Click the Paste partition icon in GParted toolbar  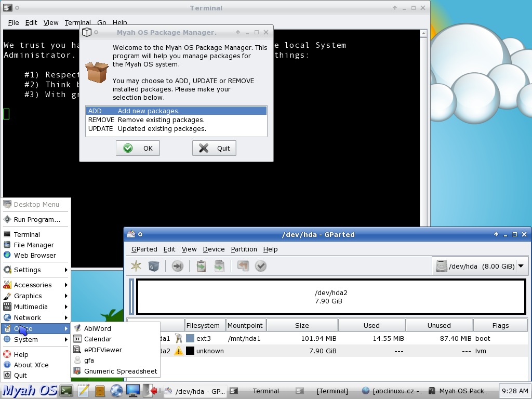tap(219, 266)
